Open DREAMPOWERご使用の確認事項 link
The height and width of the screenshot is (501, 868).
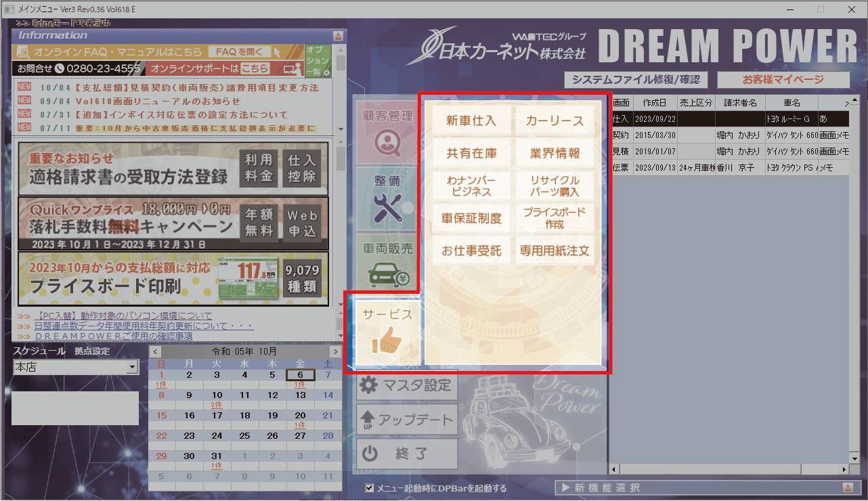(113, 336)
